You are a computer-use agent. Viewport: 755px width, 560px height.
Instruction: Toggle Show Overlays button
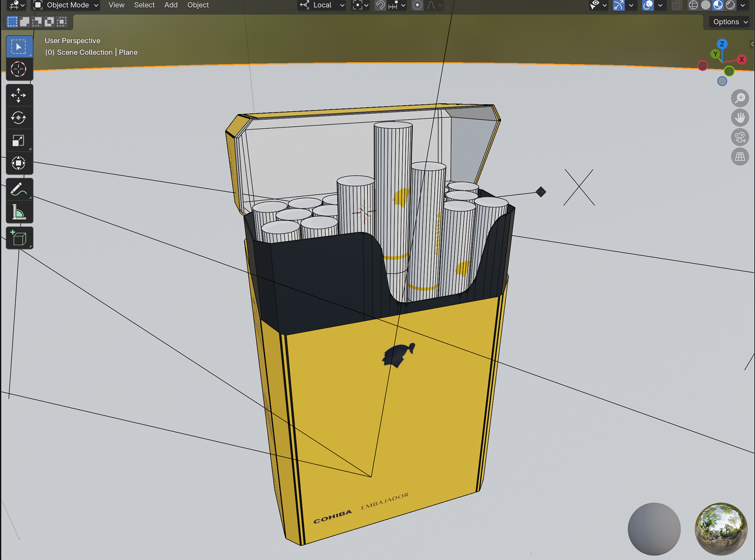point(648,5)
